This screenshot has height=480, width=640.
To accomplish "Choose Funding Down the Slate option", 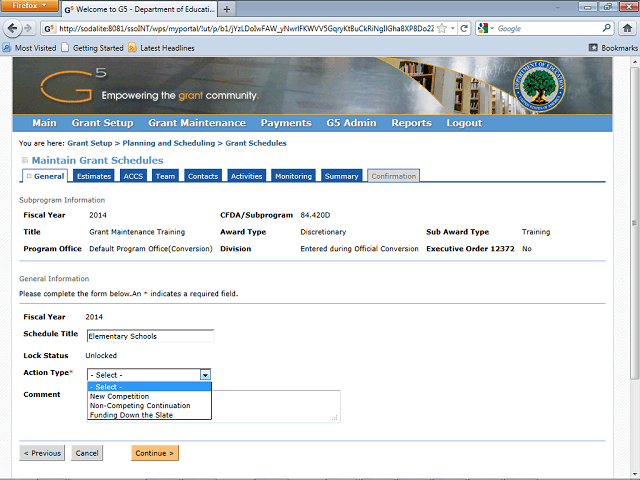I will pyautogui.click(x=149, y=415).
